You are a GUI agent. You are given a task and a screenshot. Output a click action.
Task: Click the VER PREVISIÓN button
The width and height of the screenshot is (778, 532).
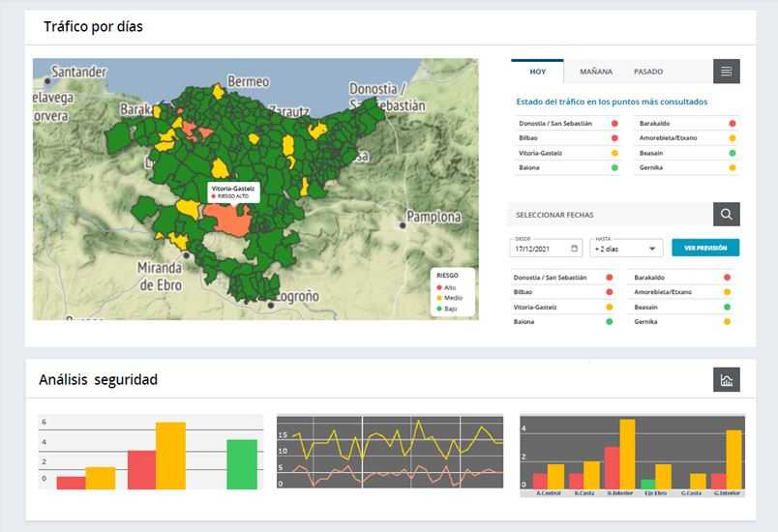[x=705, y=248]
